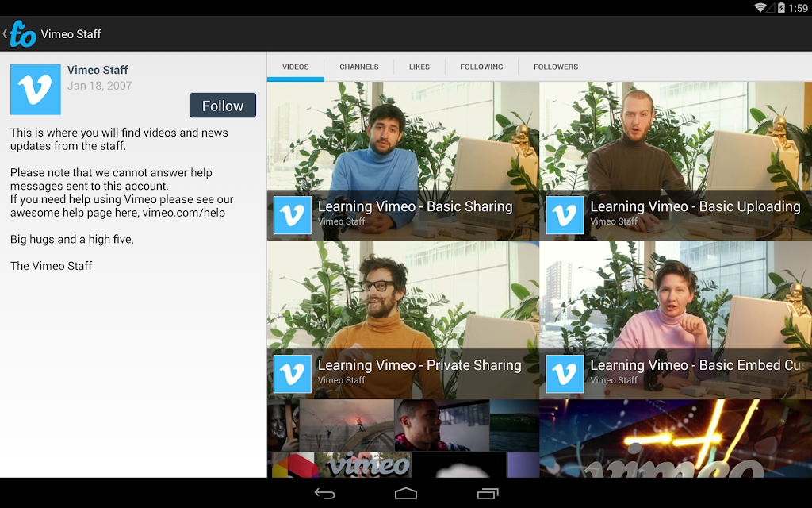Tap Vimeo icon on Basic Embed video
The image size is (812, 508).
(565, 374)
